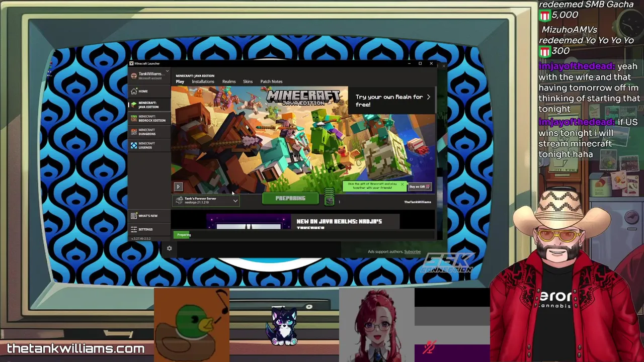644x362 pixels.
Task: Click the Buy as Gift button
Action: [x=419, y=187]
